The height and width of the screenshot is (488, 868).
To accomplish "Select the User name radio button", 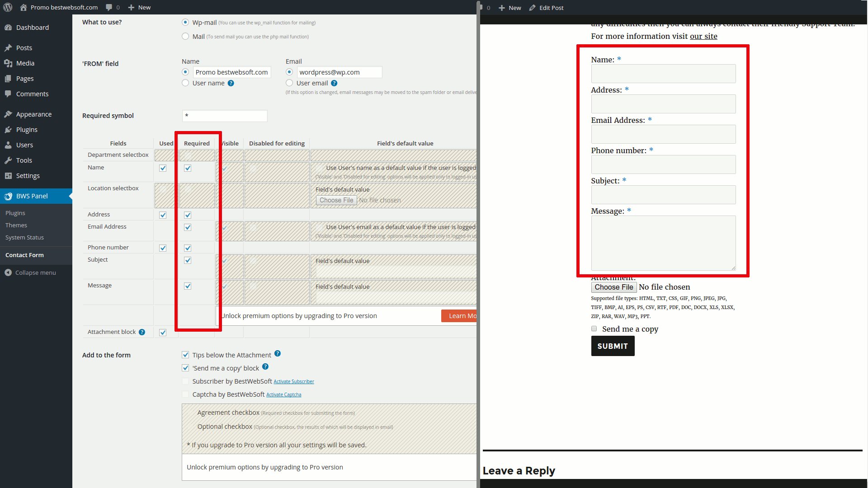I will click(185, 83).
